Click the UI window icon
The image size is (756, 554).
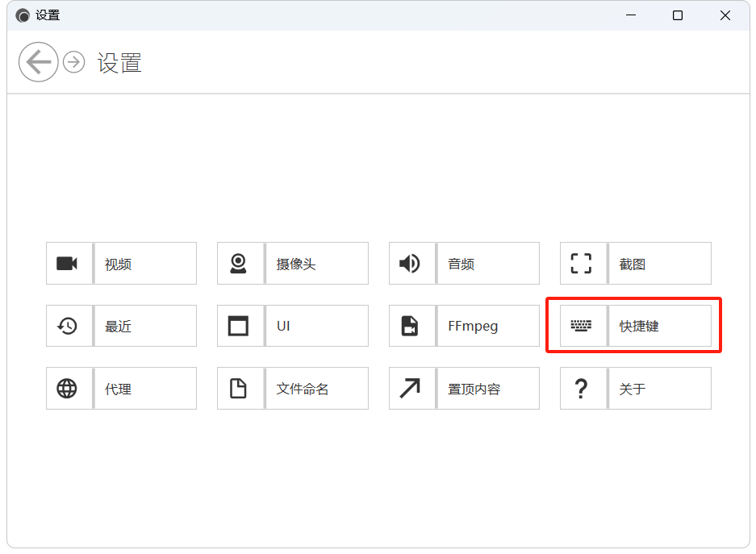tap(238, 326)
